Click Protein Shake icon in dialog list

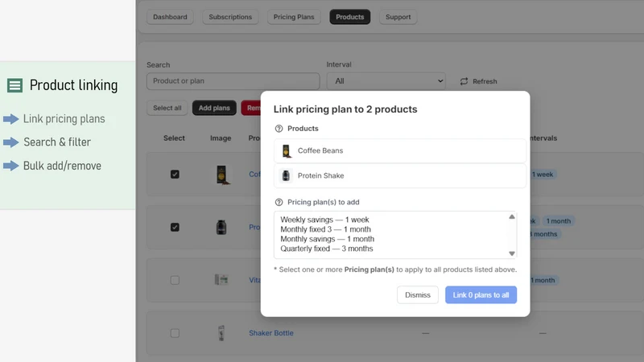286,175
